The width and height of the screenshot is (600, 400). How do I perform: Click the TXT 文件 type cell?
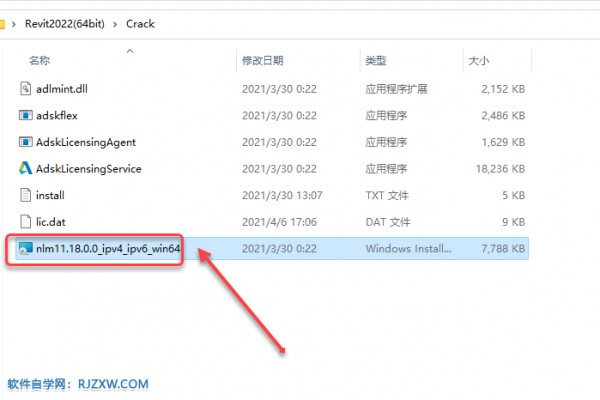click(x=387, y=195)
